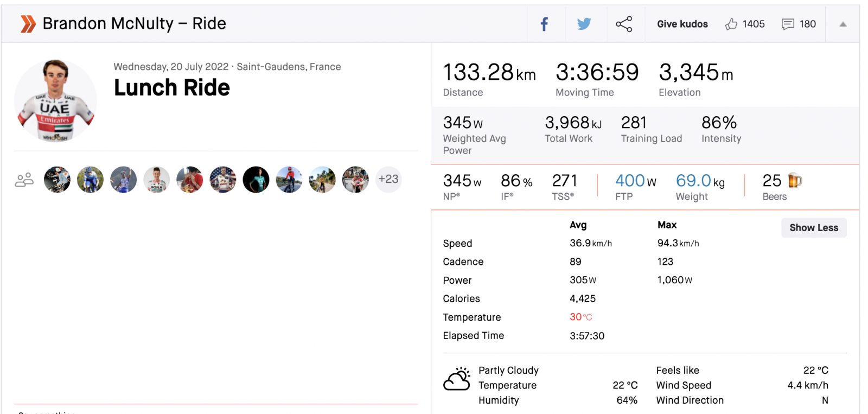Click the 305 W average power

tap(583, 280)
